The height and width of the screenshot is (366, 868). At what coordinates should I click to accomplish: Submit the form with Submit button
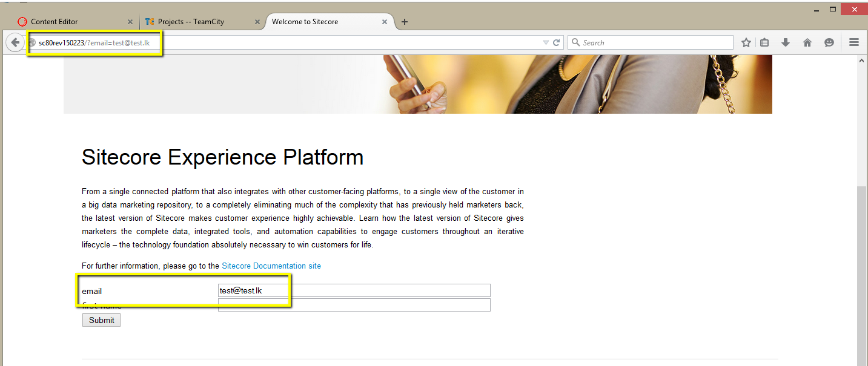tap(101, 320)
